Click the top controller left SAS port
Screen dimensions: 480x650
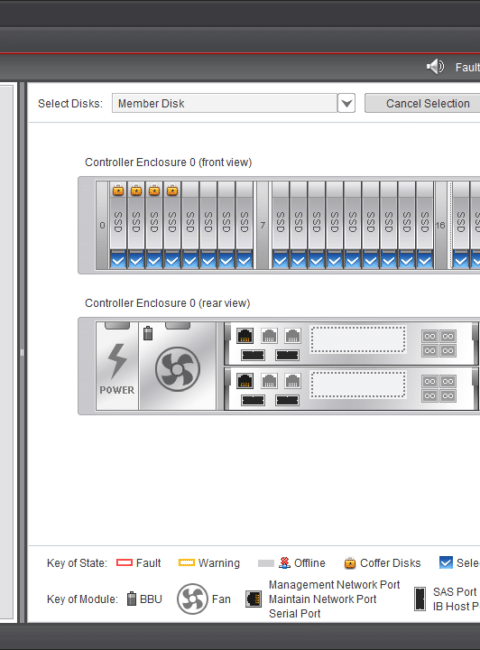(253, 355)
